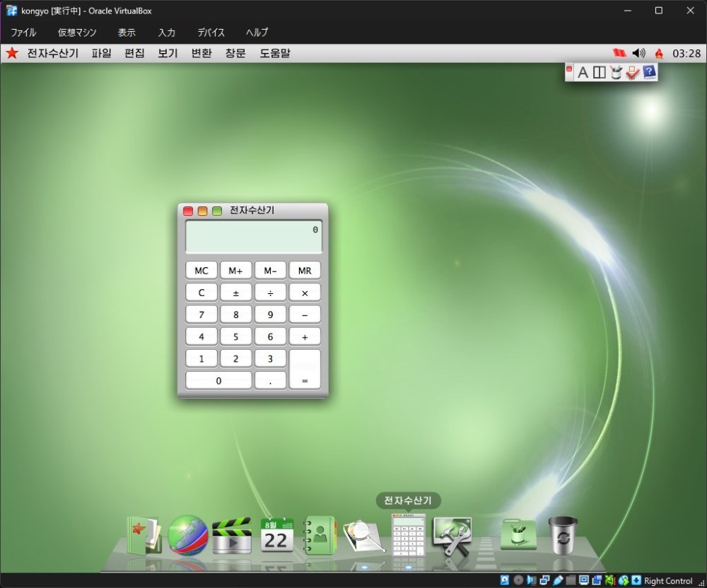Click the letter A input mode icon
707x588 pixels.
[x=583, y=72]
